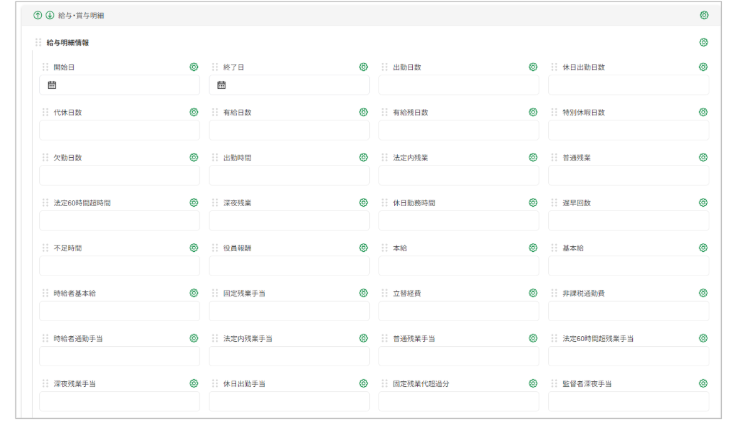Click gear icon next to 非課税通勤費
Screen dimensions: 746x433
[x=703, y=293]
